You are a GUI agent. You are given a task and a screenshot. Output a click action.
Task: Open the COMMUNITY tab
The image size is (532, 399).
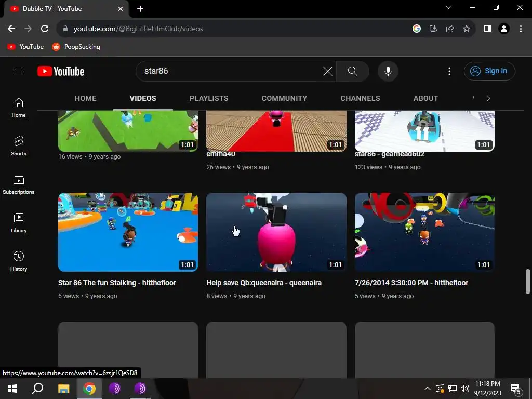point(284,98)
